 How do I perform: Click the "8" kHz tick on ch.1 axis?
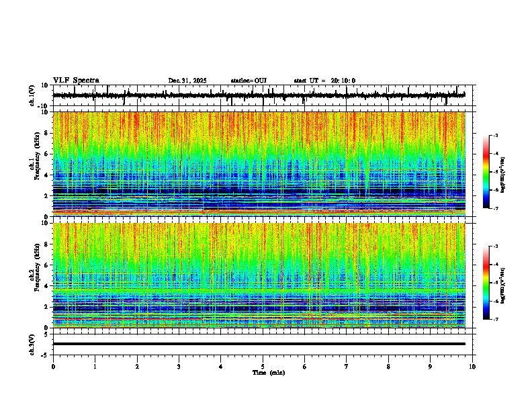[x=46, y=133]
